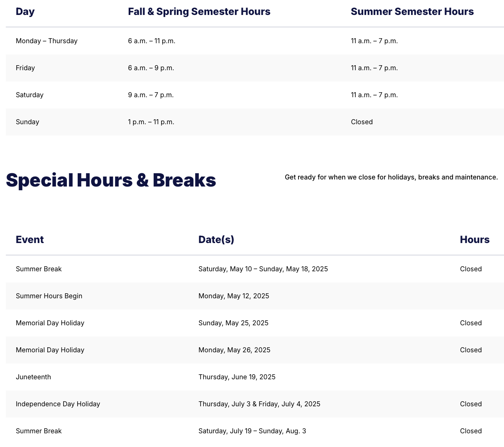The width and height of the screenshot is (504, 447).
Task: Click the Hours column header
Action: [475, 240]
